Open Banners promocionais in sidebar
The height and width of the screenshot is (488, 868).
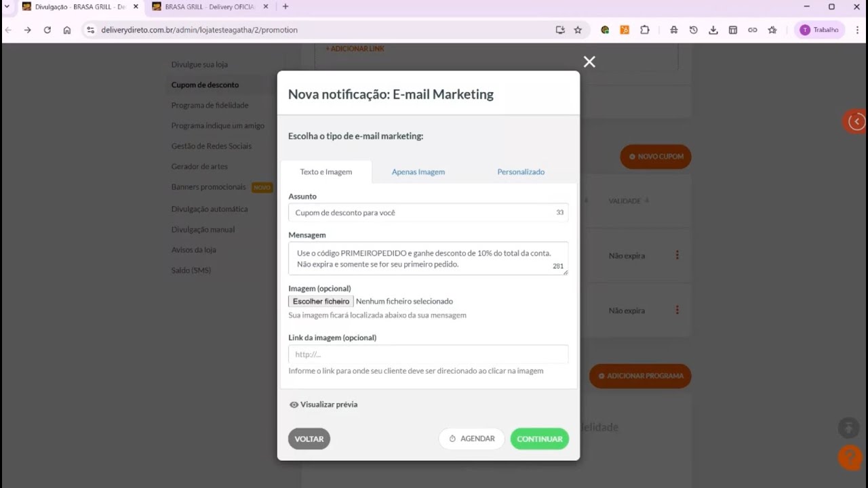(208, 187)
